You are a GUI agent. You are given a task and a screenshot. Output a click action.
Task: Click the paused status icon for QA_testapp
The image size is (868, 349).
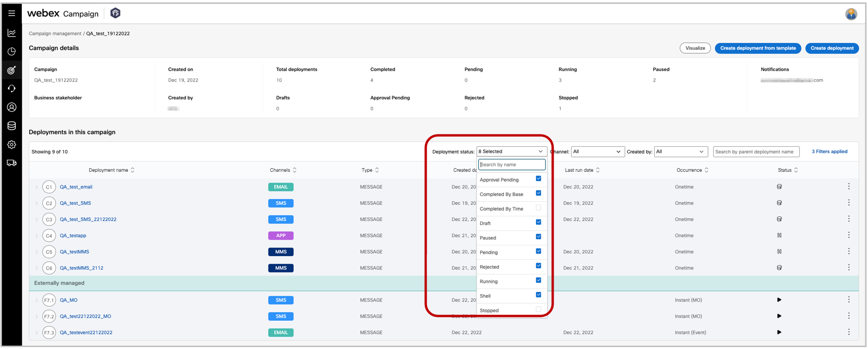pos(779,235)
